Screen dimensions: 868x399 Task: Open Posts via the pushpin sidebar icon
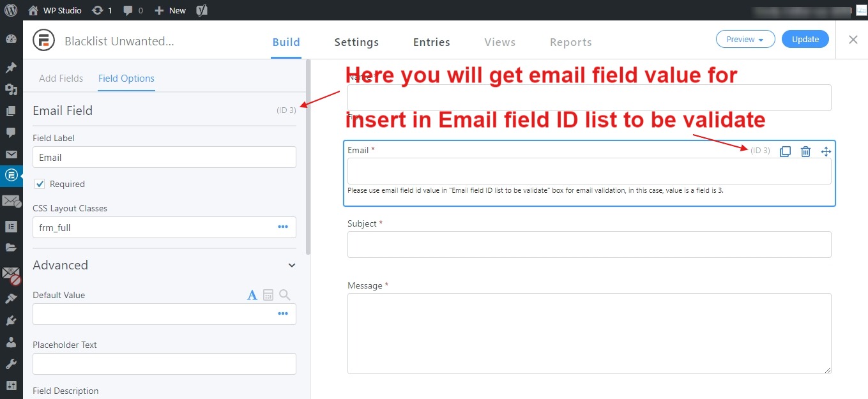(11, 68)
